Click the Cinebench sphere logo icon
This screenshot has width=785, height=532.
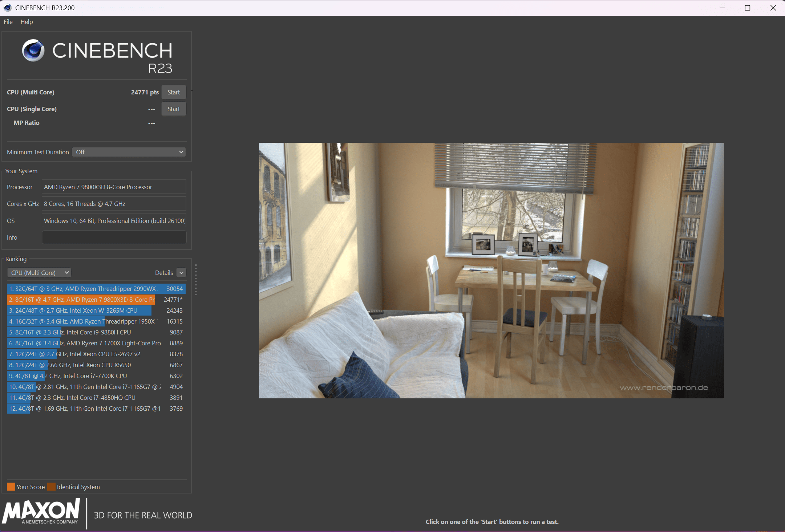click(33, 50)
